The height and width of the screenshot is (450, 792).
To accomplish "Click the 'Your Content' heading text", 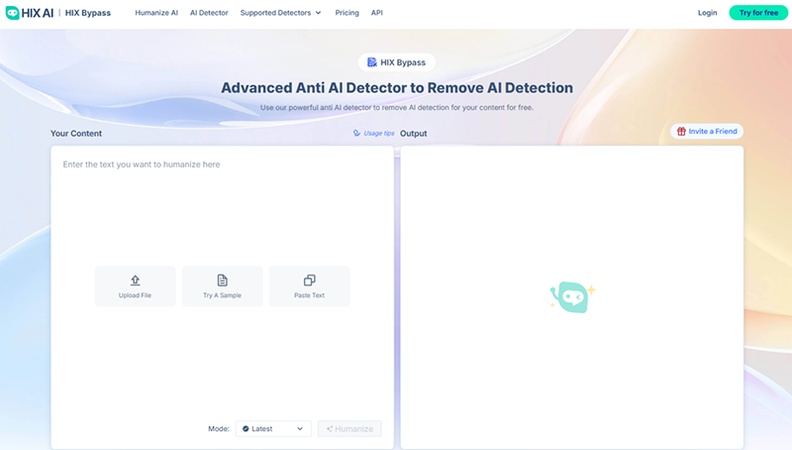I will (76, 133).
